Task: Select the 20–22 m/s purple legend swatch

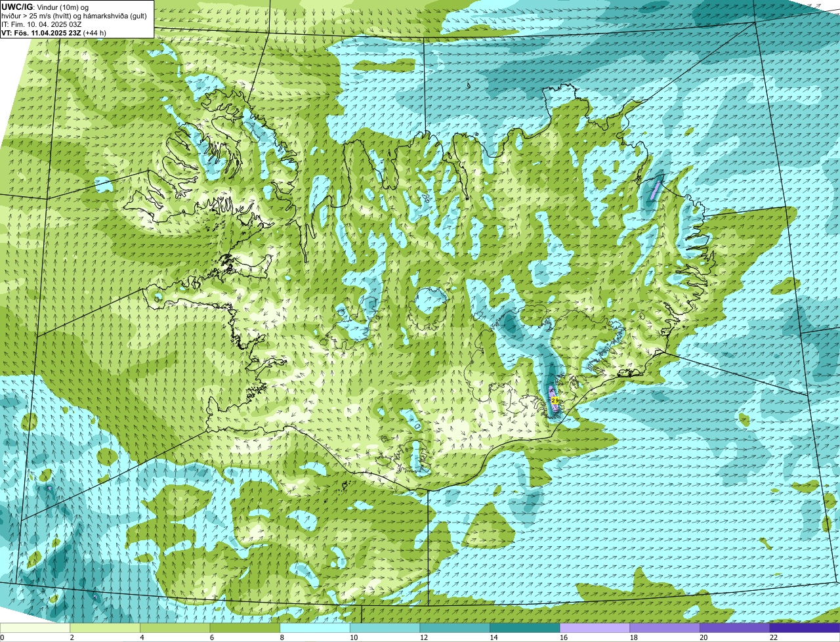Action: pyautogui.click(x=734, y=628)
